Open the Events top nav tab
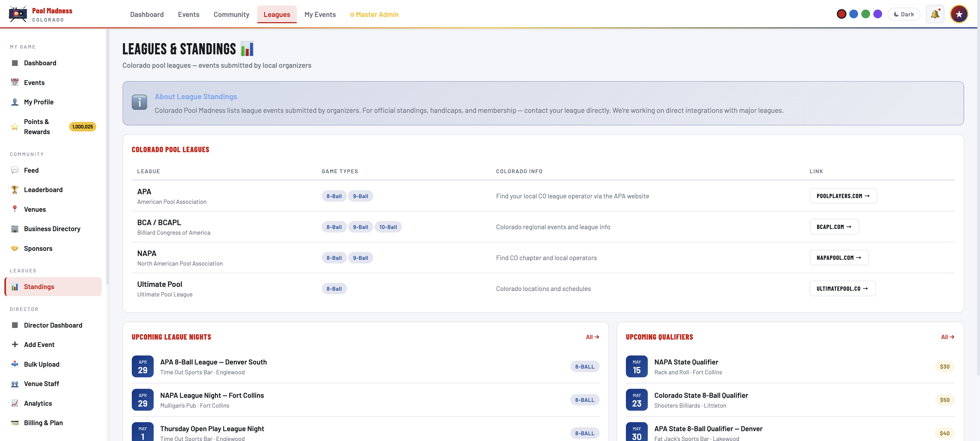The width and height of the screenshot is (980, 441). (x=189, y=14)
